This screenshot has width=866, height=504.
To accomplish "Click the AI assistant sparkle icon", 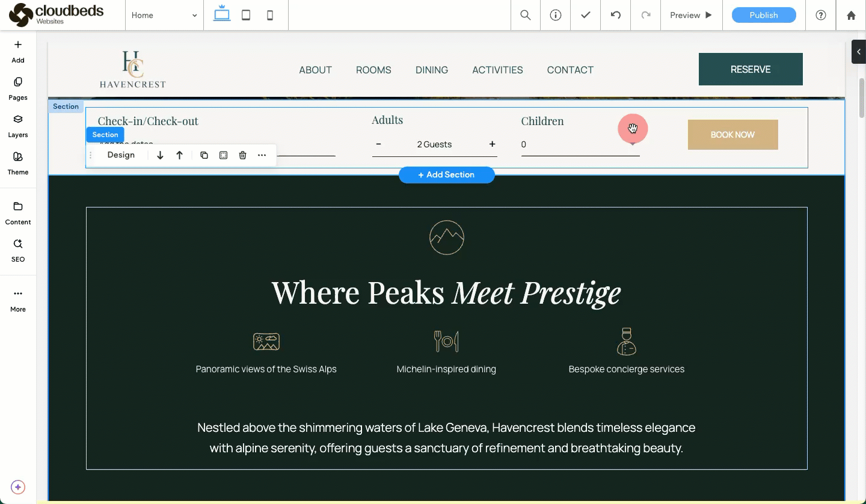I will [x=18, y=487].
